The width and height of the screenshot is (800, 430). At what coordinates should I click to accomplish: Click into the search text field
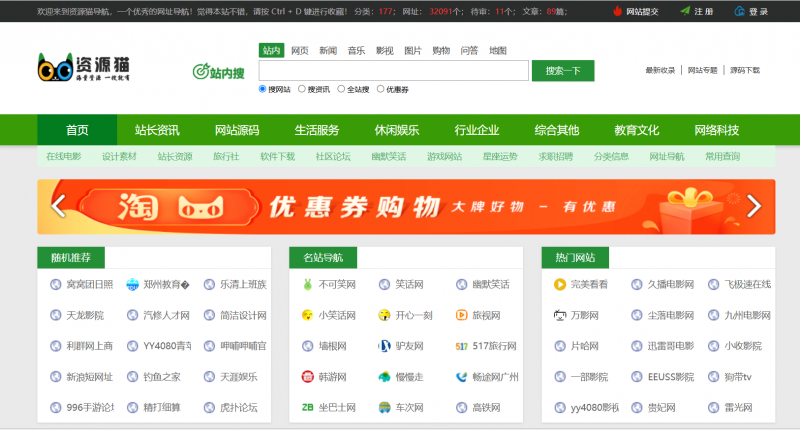point(393,71)
